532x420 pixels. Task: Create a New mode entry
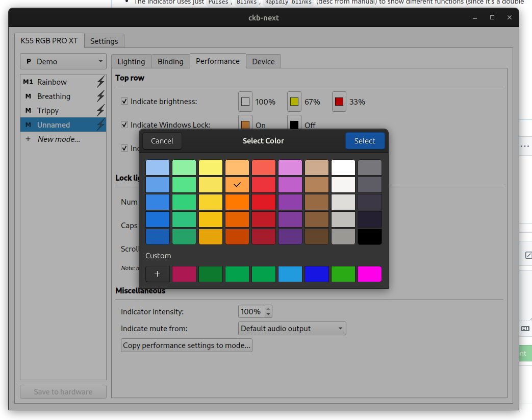tap(63, 139)
